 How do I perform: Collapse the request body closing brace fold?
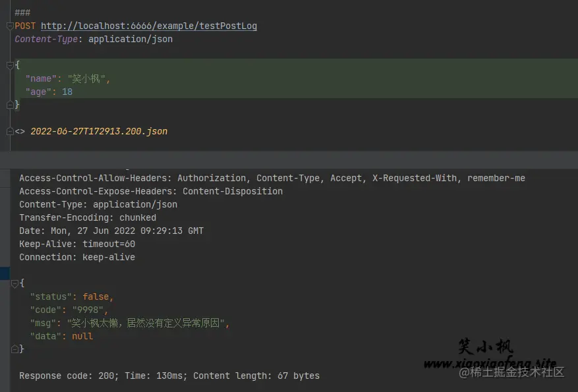[x=10, y=105]
